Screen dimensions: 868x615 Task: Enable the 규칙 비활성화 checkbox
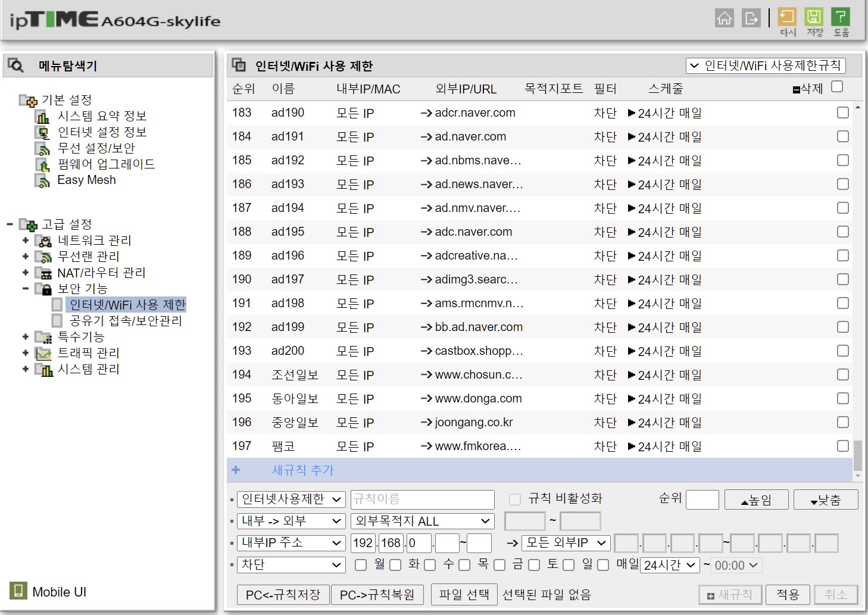click(515, 499)
